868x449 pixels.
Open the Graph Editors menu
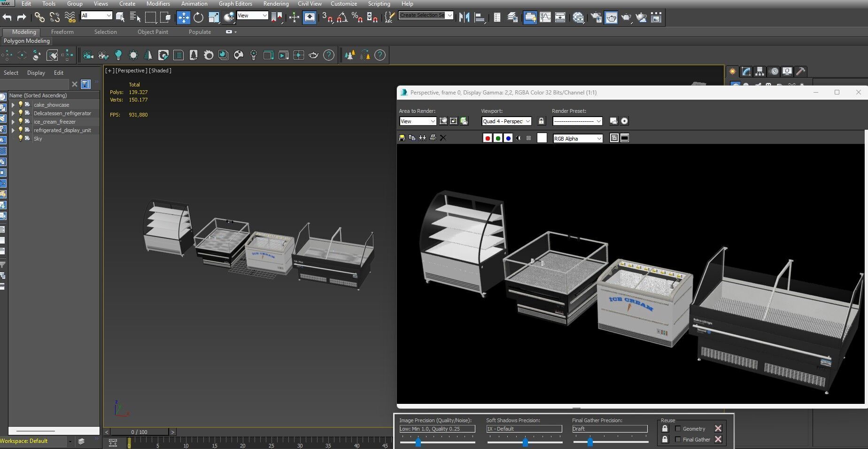(x=235, y=4)
